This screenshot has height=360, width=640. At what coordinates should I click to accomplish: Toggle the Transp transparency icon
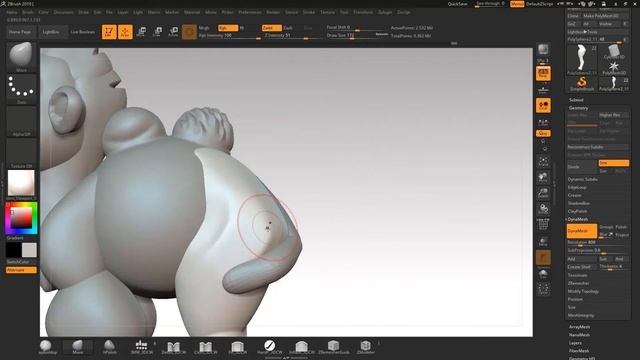(x=543, y=241)
